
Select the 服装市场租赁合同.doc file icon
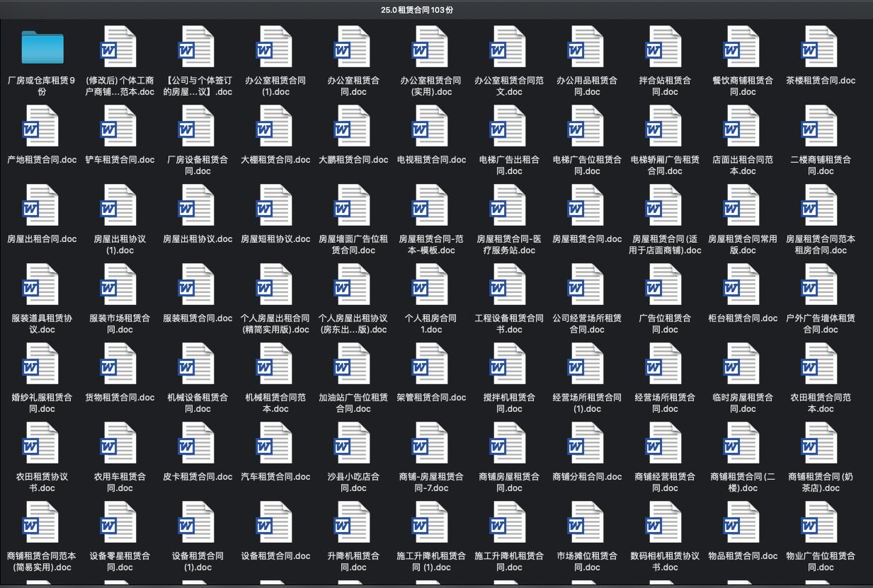tap(120, 284)
